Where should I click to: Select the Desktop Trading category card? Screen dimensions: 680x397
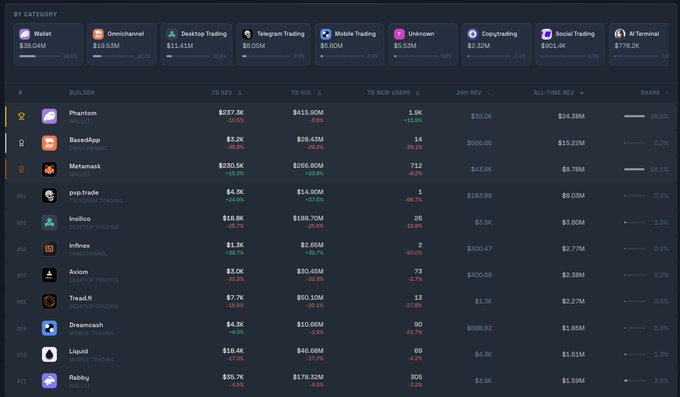(x=196, y=44)
